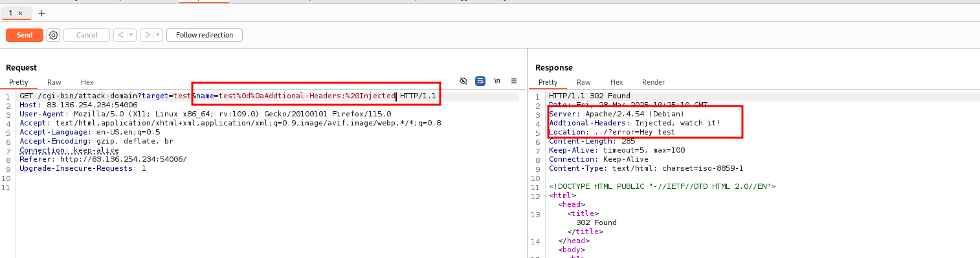Viewport: 980px width, 258px height.
Task: Toggle the line wrap icon in Request
Action: [x=480, y=81]
